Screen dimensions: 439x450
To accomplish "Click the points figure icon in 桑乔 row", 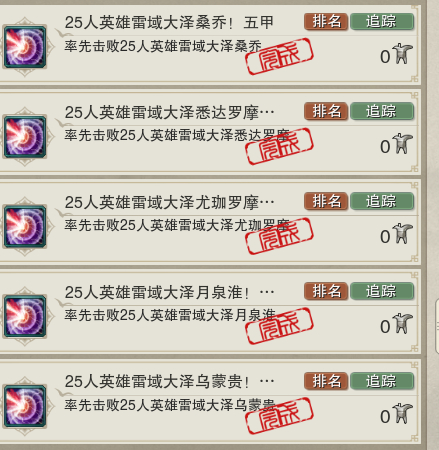I will [x=403, y=53].
